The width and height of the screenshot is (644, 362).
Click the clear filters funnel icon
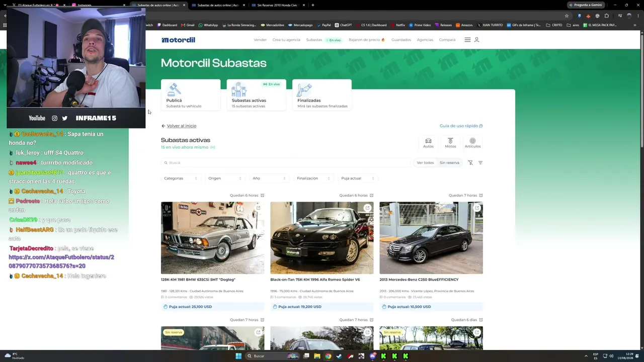point(470,163)
